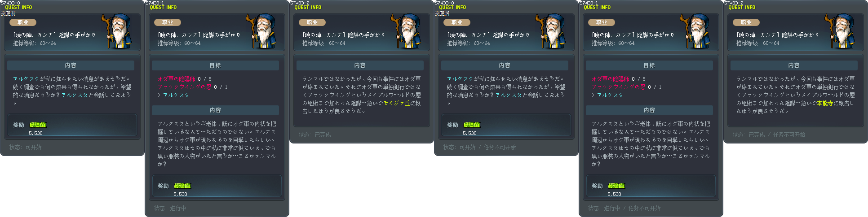Click the 职业 badge in the 变更后 panel
This screenshot has height=217, width=868.
457,22
